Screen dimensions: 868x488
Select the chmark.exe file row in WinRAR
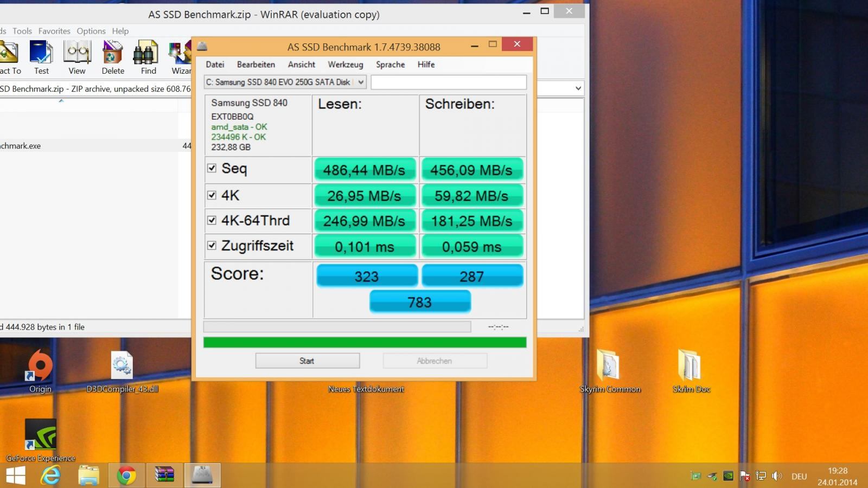pyautogui.click(x=96, y=145)
